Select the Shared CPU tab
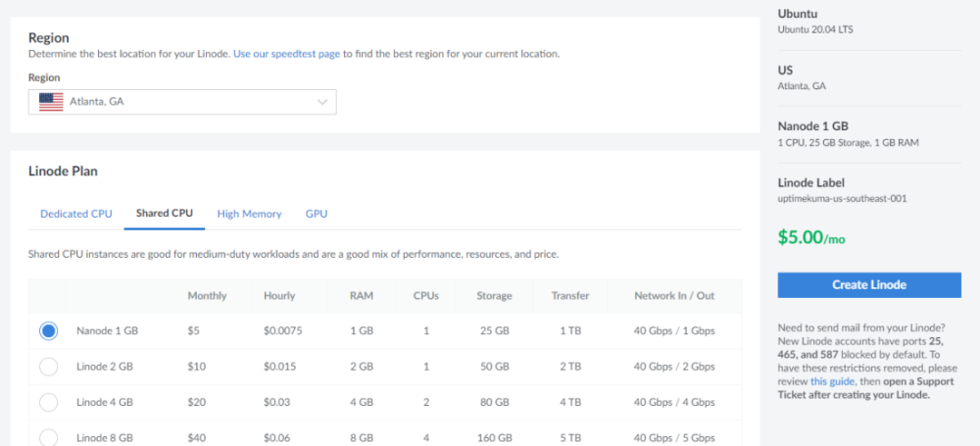Screen dimensions: 980x446 click(165, 214)
